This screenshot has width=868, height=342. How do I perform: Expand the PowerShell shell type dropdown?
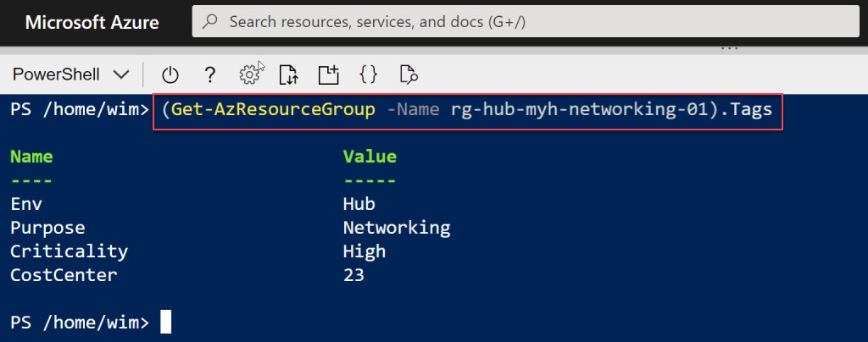coord(70,74)
